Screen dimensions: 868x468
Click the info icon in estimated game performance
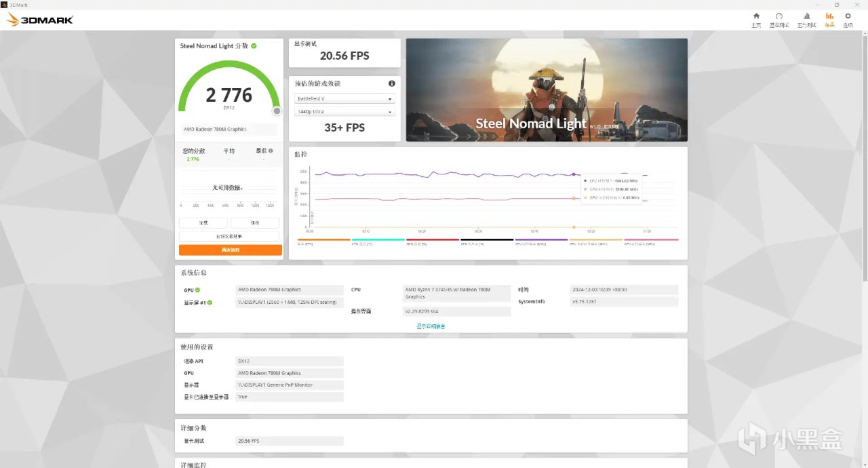(391, 83)
